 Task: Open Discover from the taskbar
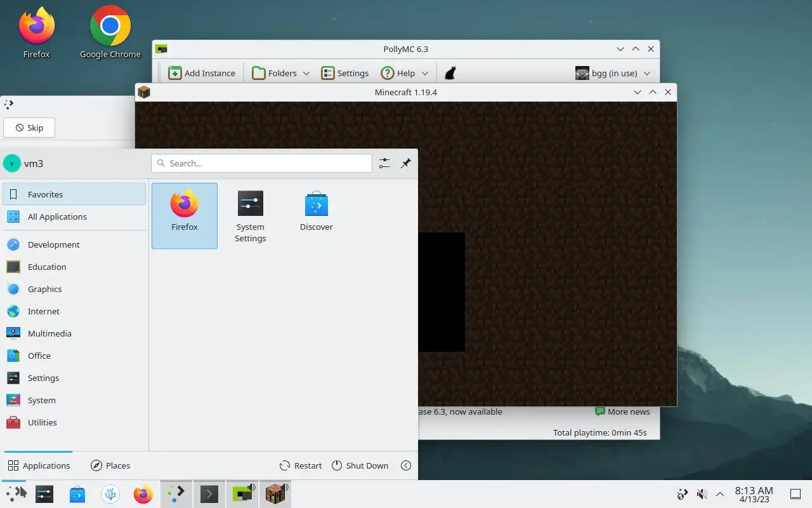77,493
